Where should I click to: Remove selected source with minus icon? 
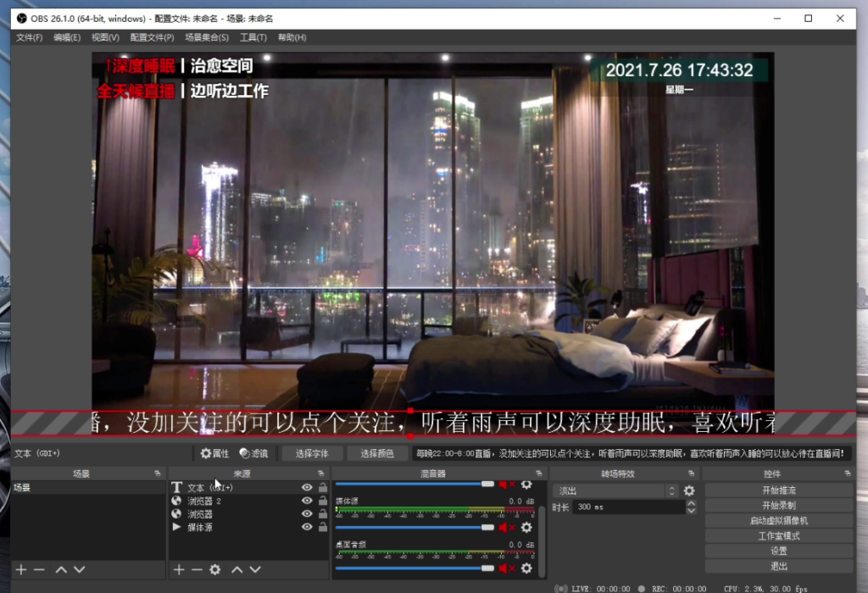(197, 570)
